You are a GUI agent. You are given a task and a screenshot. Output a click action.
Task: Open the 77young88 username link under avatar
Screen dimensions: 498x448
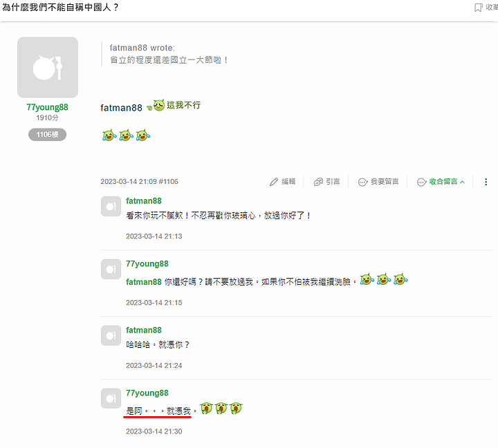point(47,107)
